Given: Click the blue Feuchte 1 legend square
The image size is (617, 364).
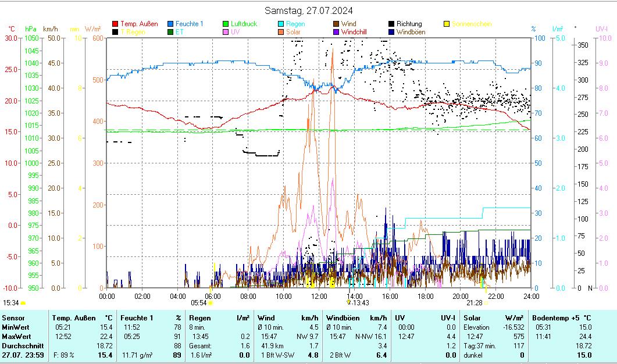Looking at the screenshot, I should (170, 24).
